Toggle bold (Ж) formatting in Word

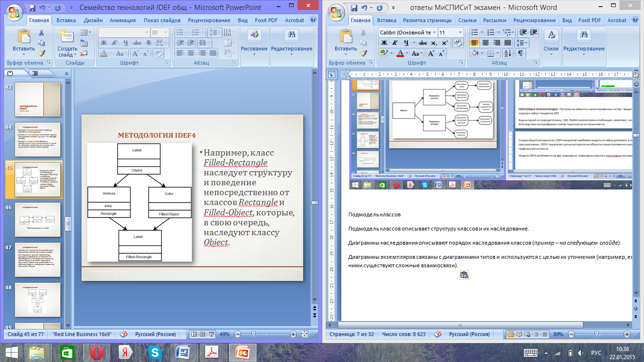[384, 43]
